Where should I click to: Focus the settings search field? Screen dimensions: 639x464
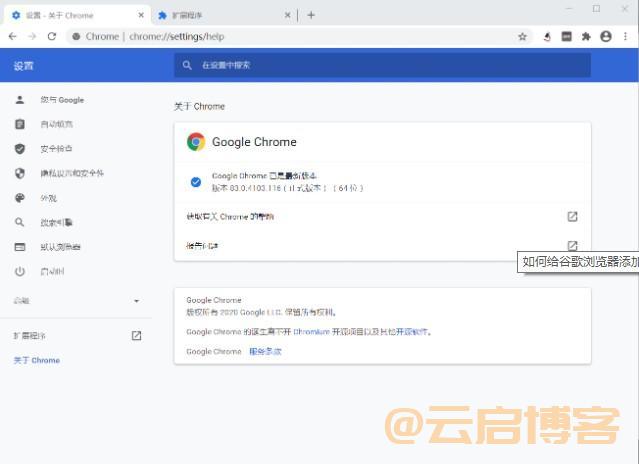point(382,65)
